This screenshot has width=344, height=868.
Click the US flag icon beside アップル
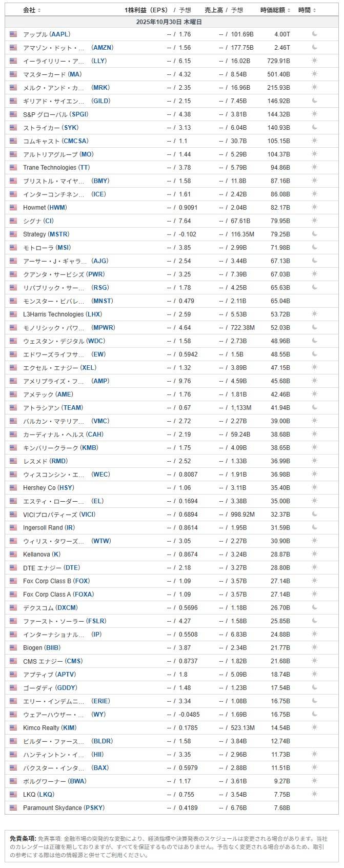[x=13, y=34]
